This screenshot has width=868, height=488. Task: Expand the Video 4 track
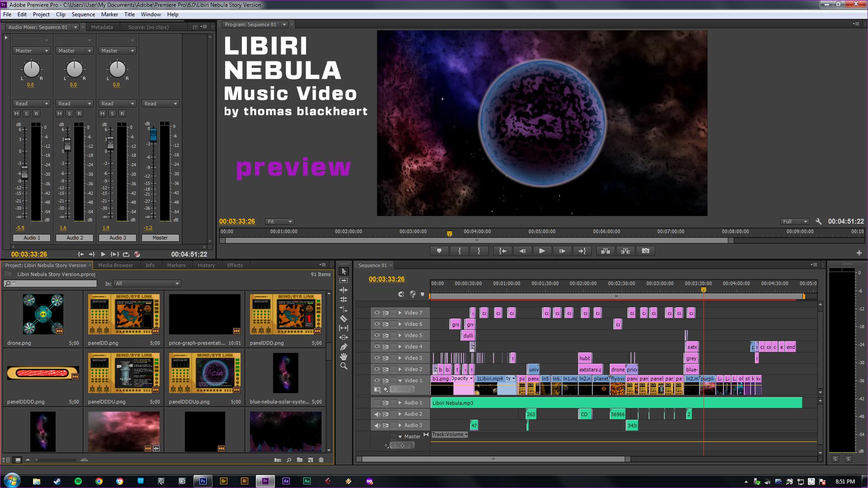[x=400, y=347]
